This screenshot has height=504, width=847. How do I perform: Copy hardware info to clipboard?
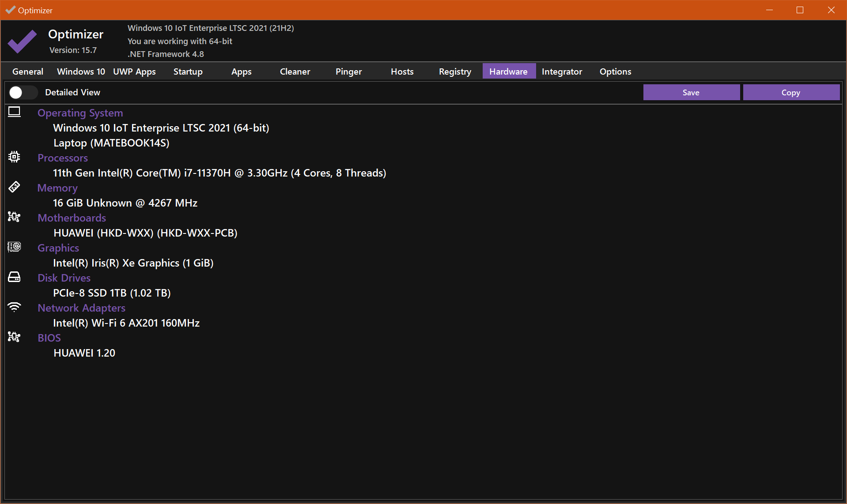[x=791, y=93]
